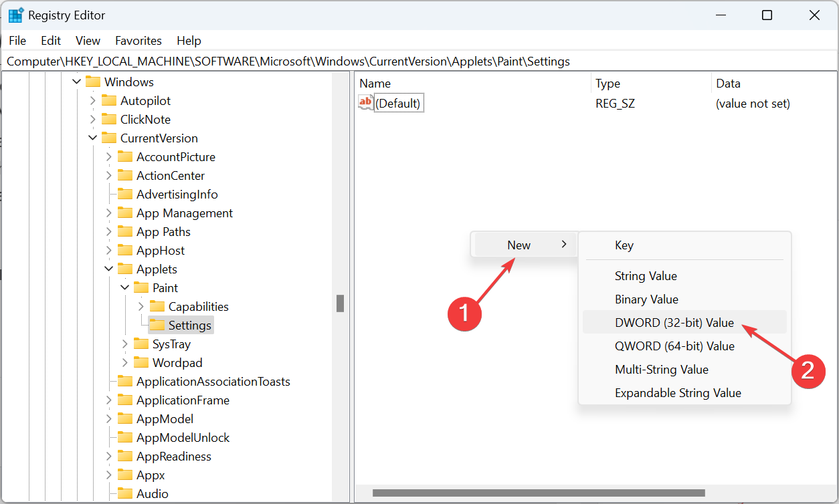Click the tree pane vertical scrollbar thumb
Image resolution: width=839 pixels, height=504 pixels.
340,303
